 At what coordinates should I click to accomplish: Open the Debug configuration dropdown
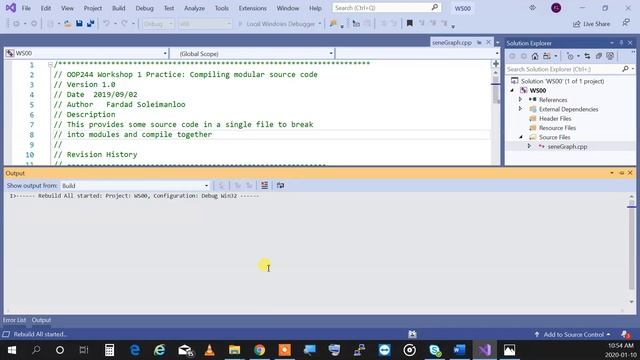[158, 24]
